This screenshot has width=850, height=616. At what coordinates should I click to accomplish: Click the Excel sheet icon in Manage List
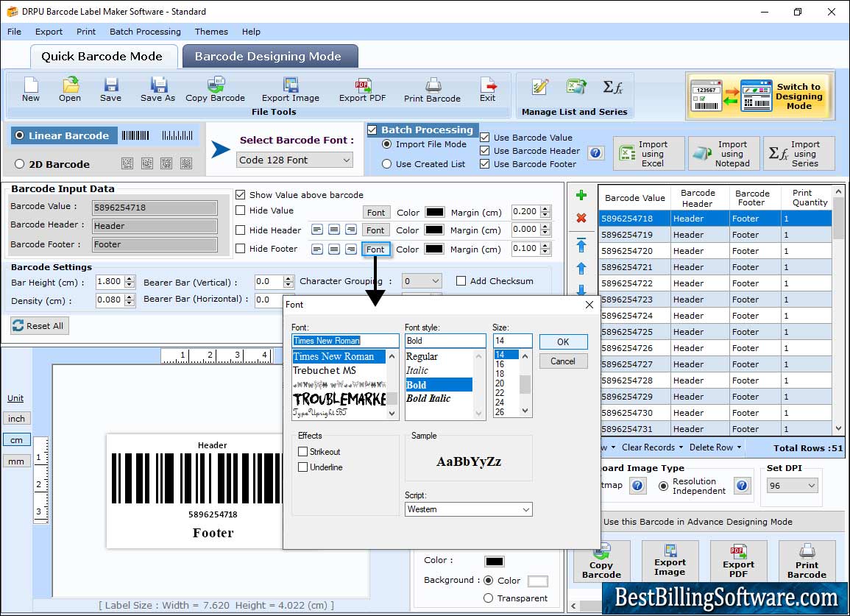tap(576, 87)
